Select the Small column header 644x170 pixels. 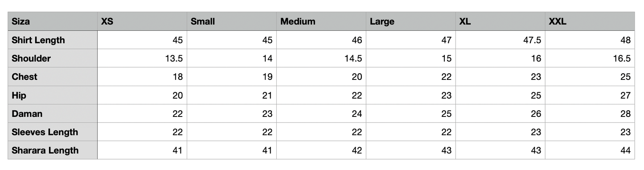click(x=232, y=21)
